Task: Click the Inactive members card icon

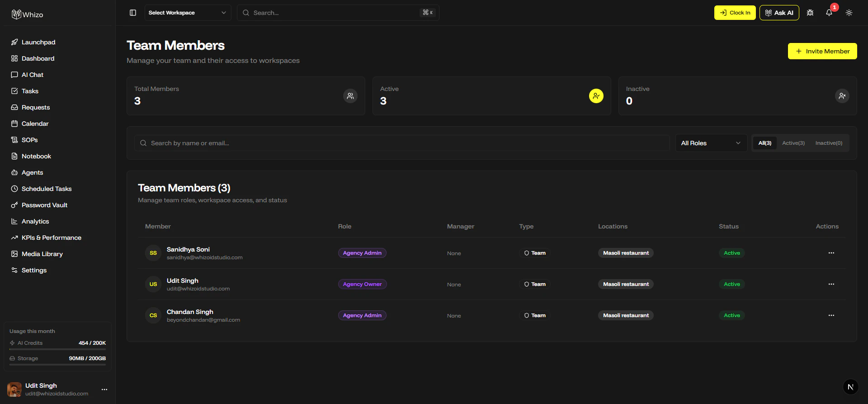Action: [x=842, y=96]
